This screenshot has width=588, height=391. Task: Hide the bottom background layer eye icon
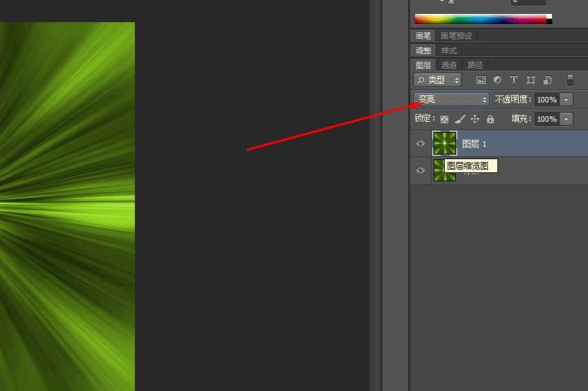coord(421,170)
